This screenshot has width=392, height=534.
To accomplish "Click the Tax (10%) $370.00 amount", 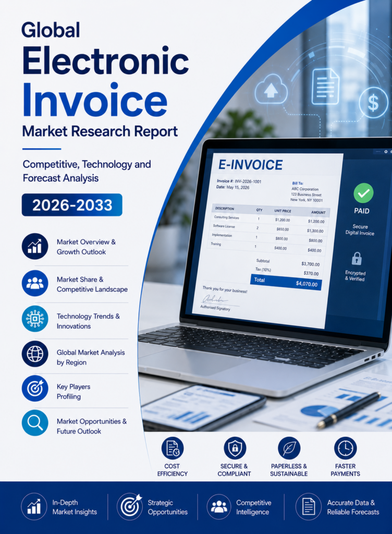I will (311, 273).
